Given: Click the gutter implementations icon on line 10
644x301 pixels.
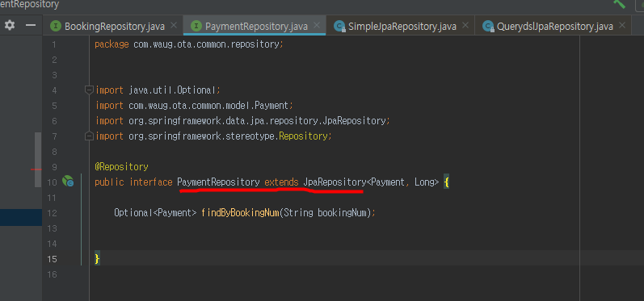Looking at the screenshot, I should [x=68, y=182].
